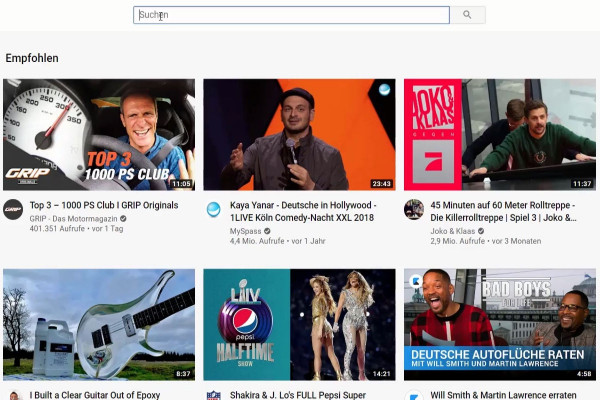
Task: Open the GRIP channel avatar icon
Action: [x=13, y=210]
